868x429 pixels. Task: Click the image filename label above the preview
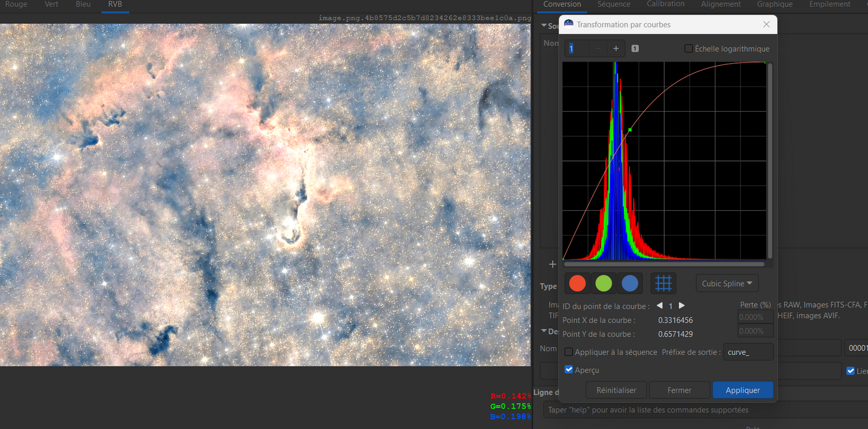(425, 18)
